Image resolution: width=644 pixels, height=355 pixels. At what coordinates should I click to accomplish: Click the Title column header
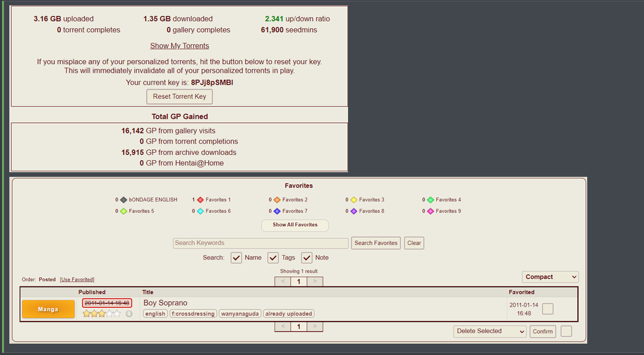click(148, 292)
